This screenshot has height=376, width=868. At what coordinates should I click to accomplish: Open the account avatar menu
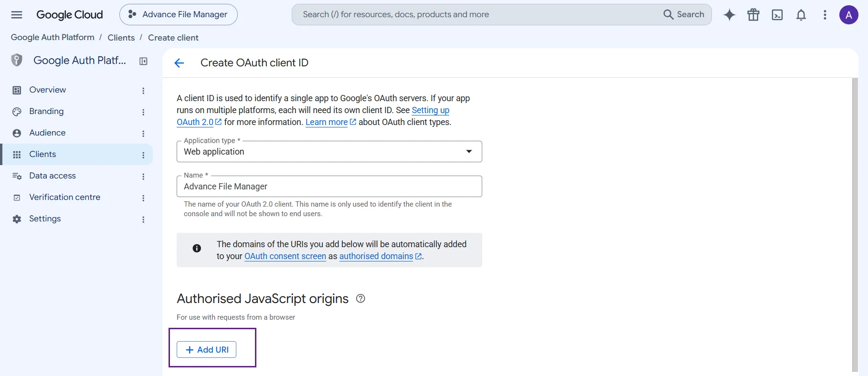[849, 15]
